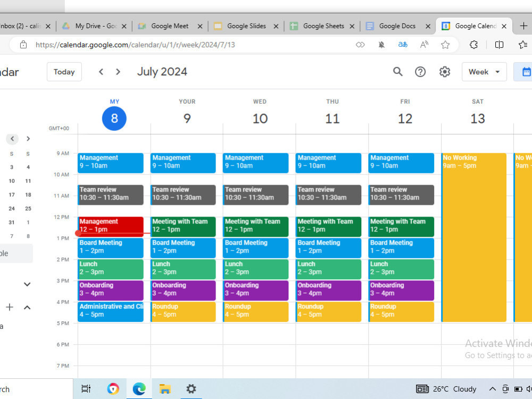Click the split screen icon
Viewport: 532px width, 399px height.
point(499,45)
